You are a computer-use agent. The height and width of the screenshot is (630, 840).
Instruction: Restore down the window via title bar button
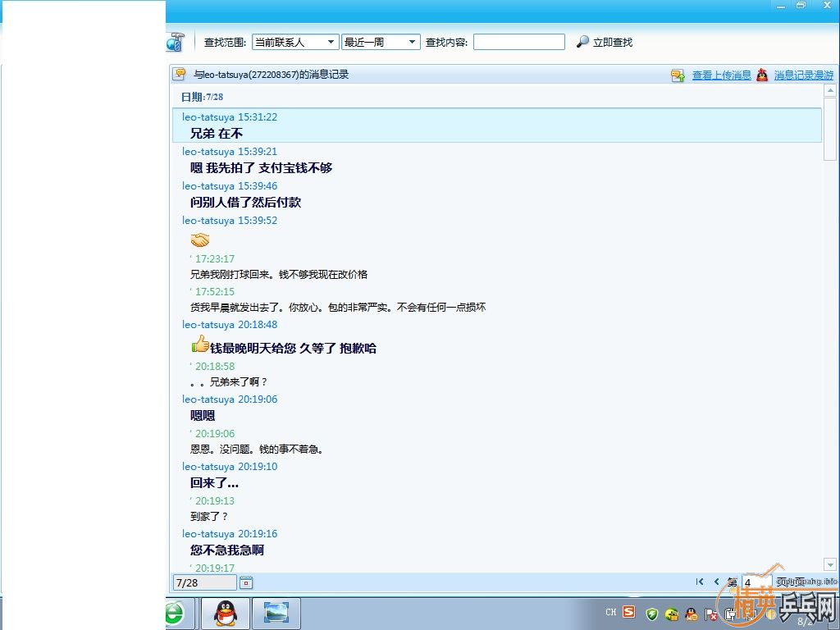[801, 6]
